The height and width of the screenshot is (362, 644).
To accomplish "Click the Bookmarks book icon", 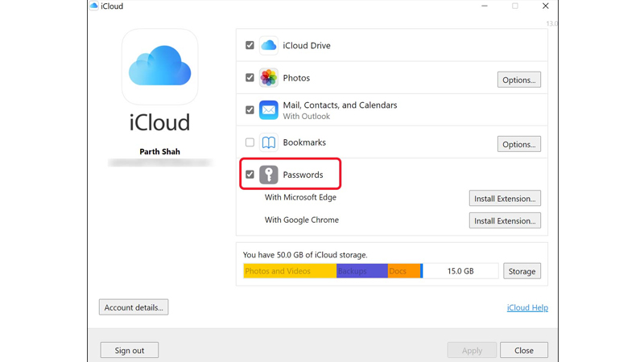I will point(269,142).
